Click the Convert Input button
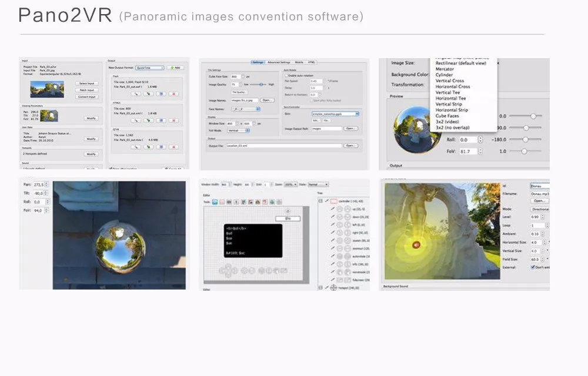588x376 pixels. [x=87, y=97]
